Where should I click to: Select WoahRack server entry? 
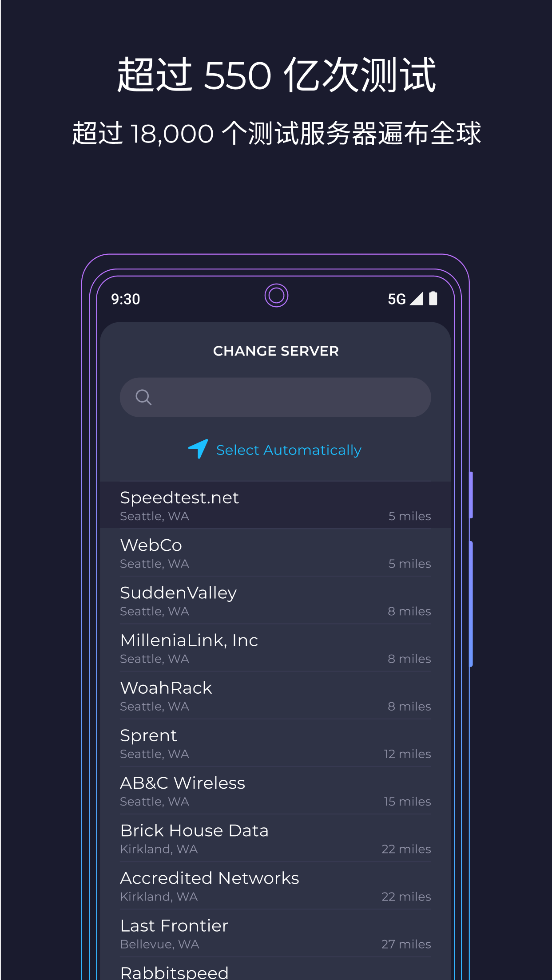[x=275, y=695]
